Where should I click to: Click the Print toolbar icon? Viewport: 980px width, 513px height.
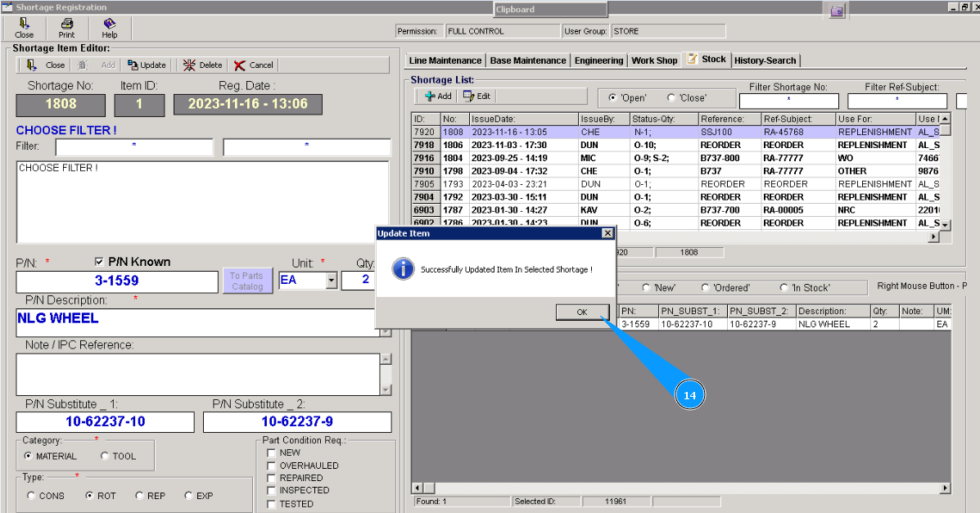click(66, 28)
